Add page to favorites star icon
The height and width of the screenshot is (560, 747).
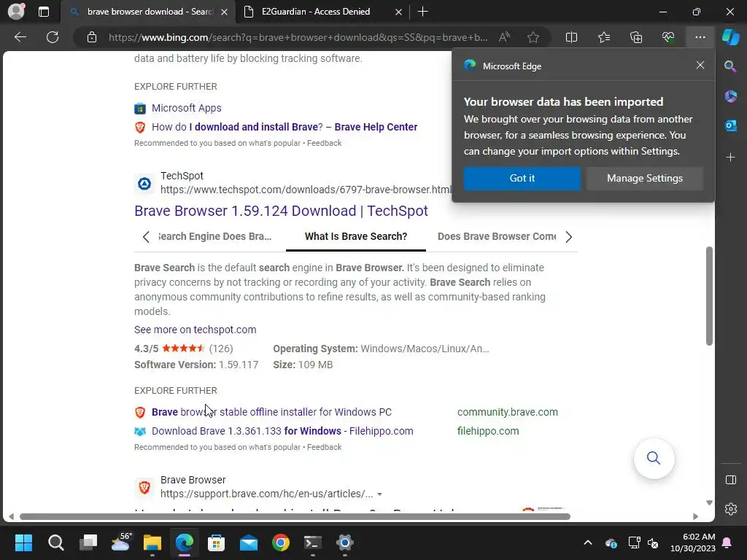click(x=533, y=37)
